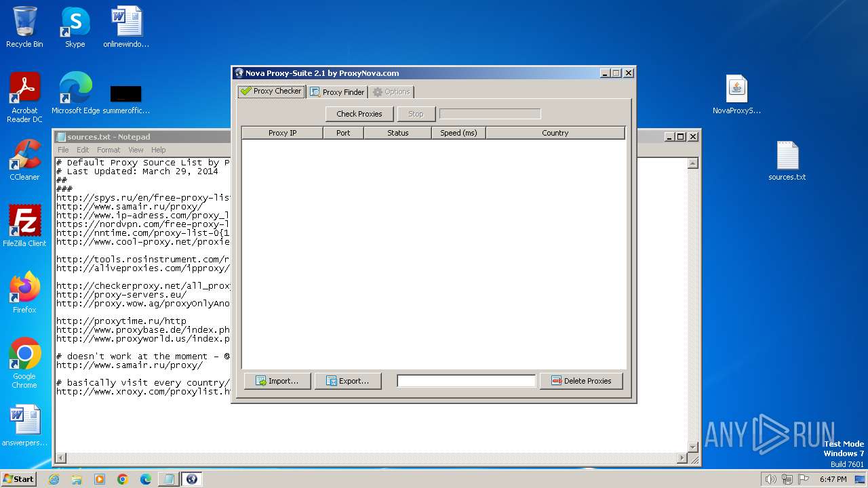Launch CCleaner from the desktop
868x488 pixels.
click(24, 160)
